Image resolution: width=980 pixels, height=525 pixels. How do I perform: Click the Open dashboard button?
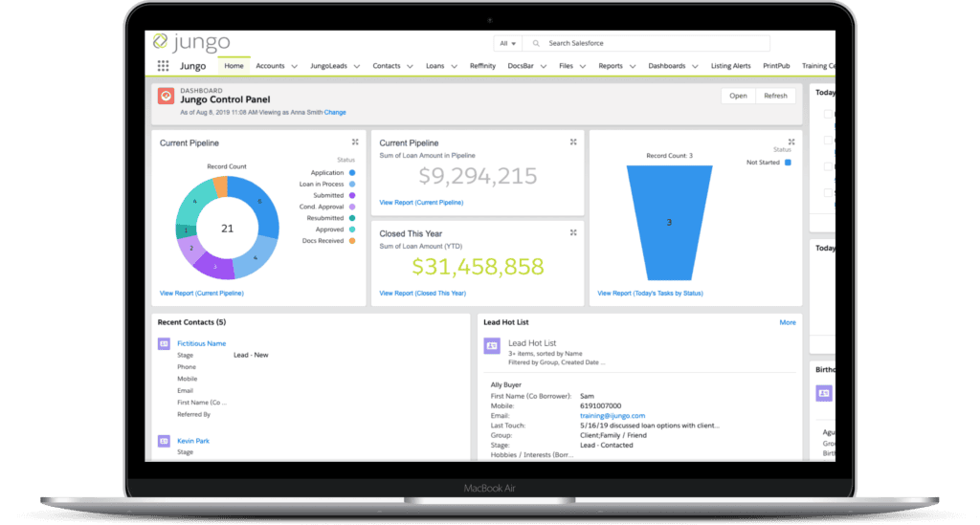coord(738,96)
